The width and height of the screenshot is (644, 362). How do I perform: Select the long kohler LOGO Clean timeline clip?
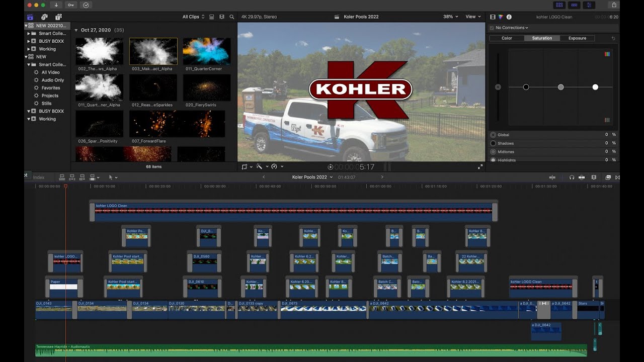[293, 211]
